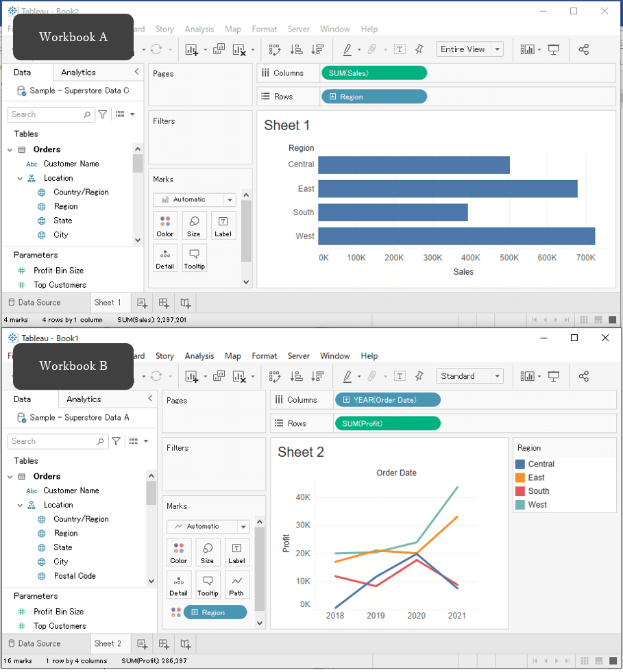Click Detail card in Workbook A Marks
The width and height of the screenshot is (623, 672).
(165, 258)
